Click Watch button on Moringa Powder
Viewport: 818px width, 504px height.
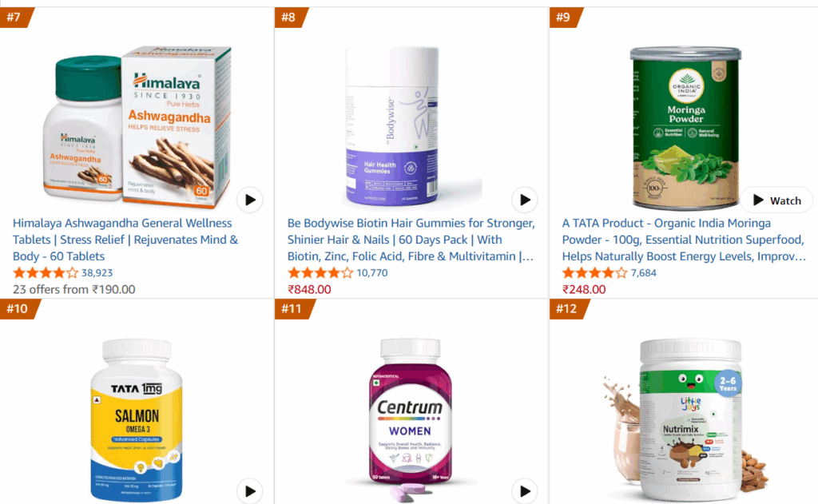776,200
